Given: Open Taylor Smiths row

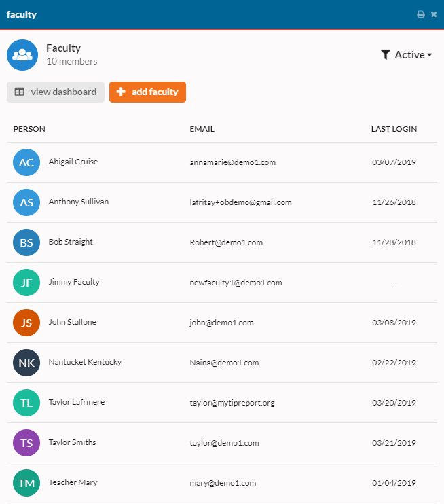Looking at the screenshot, I should (222, 443).
